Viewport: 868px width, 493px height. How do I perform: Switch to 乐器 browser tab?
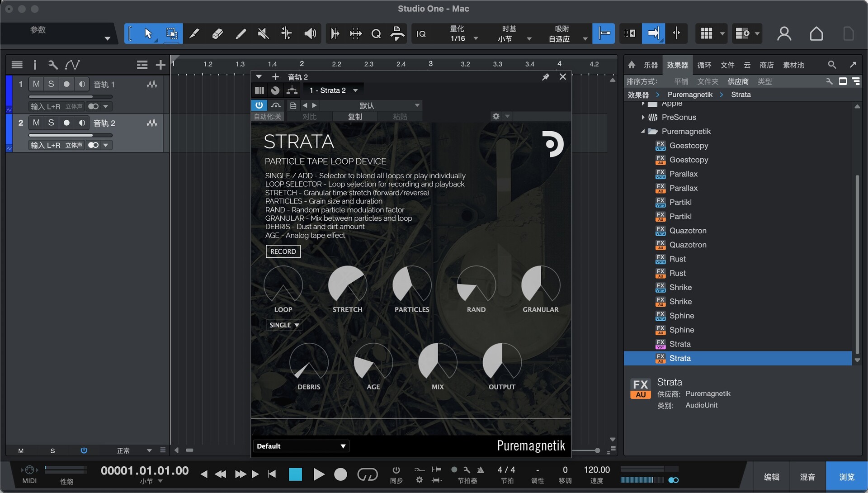651,65
